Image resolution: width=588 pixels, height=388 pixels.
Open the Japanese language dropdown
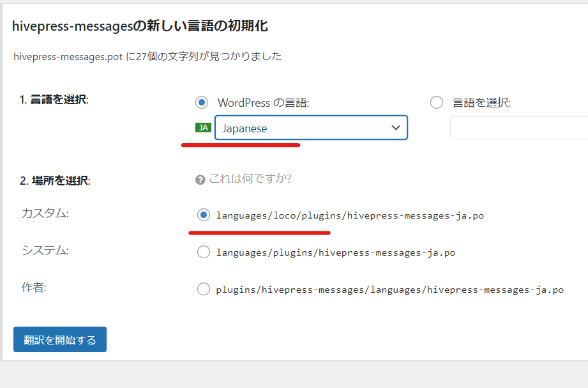click(x=311, y=128)
